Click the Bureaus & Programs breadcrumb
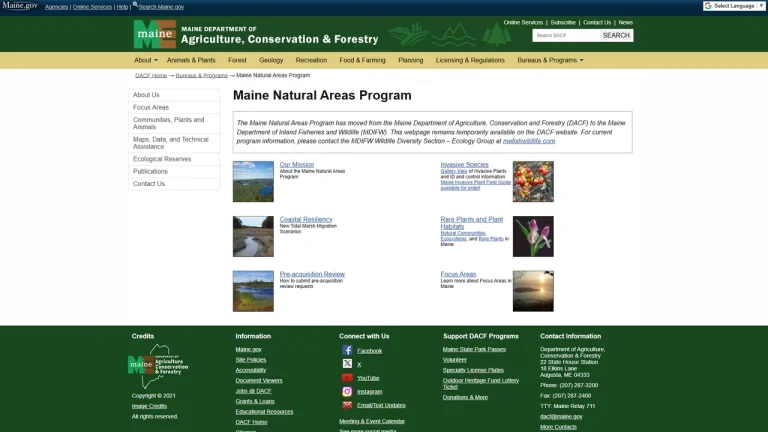768x432 pixels. [201, 75]
